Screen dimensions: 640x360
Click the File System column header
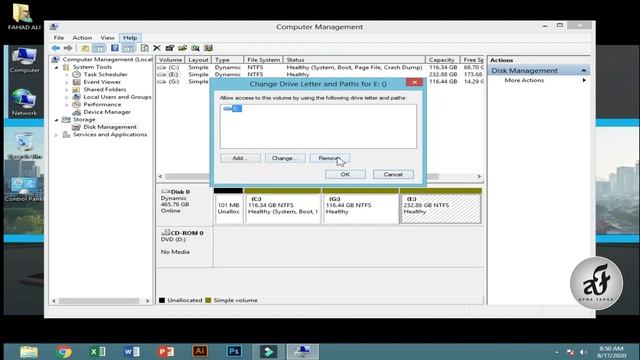pyautogui.click(x=263, y=60)
